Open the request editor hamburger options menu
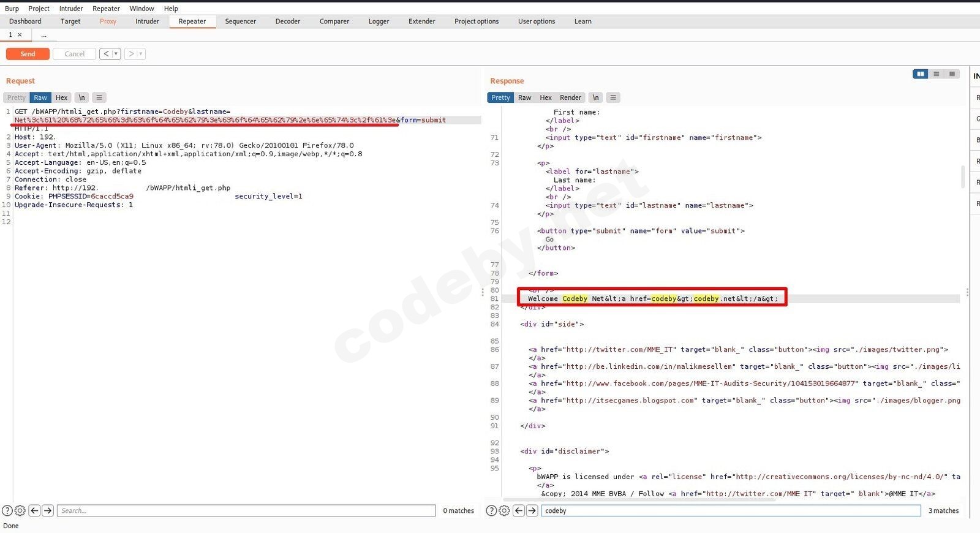Screen dimensions: 980x533 pyautogui.click(x=99, y=97)
